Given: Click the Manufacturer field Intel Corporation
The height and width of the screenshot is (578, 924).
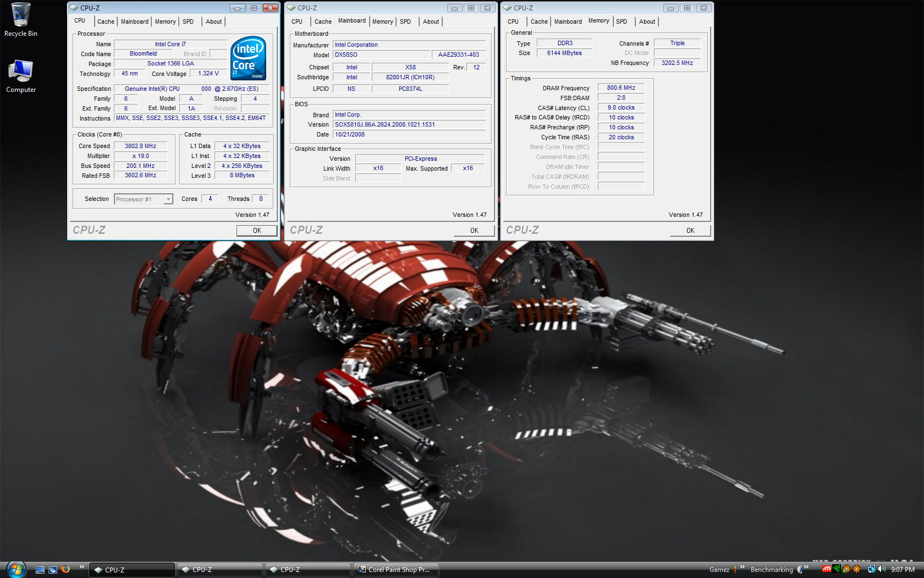Looking at the screenshot, I should [409, 45].
